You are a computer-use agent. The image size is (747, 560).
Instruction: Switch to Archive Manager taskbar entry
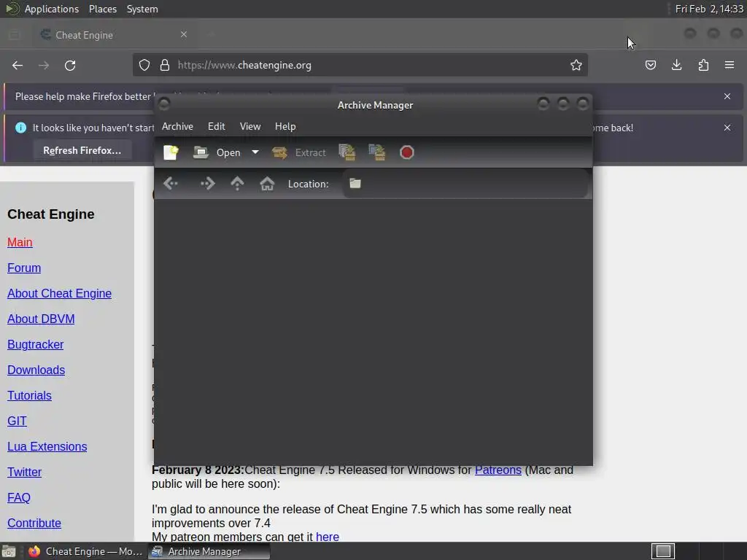pos(209,551)
